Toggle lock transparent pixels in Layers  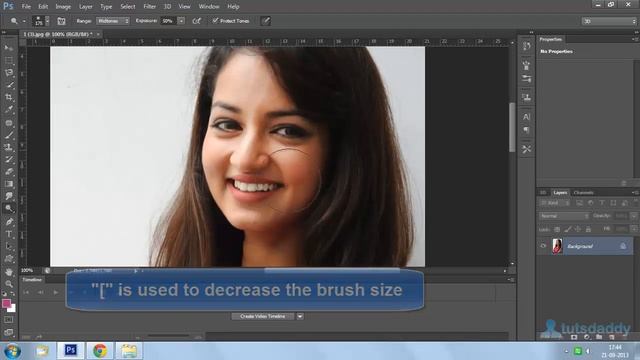557,230
